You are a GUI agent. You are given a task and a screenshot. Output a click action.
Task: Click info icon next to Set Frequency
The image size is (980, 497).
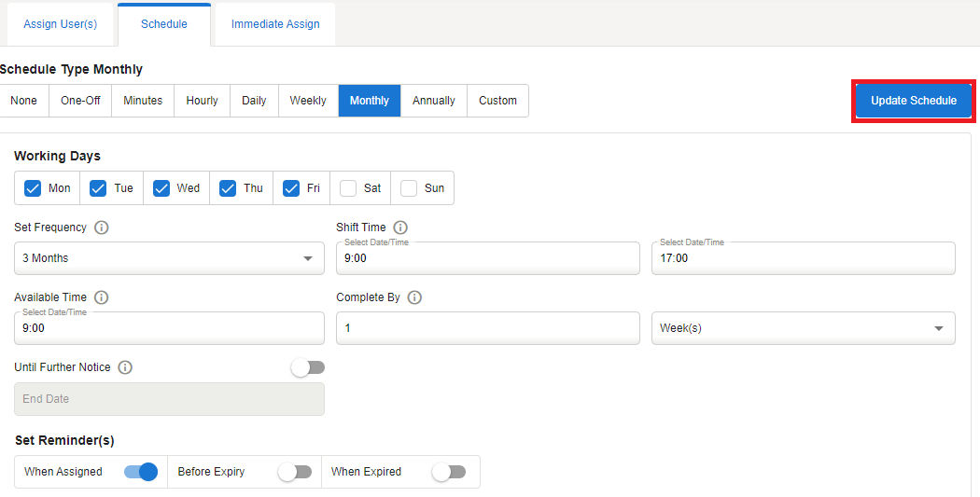[x=102, y=228]
